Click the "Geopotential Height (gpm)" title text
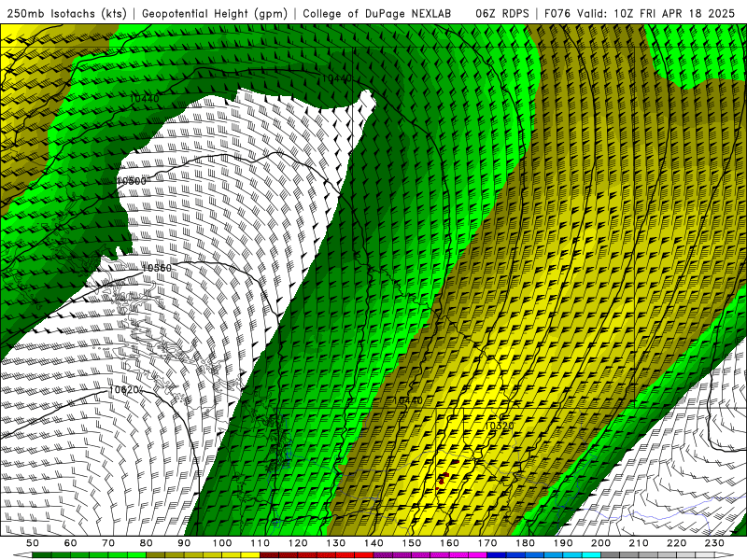The width and height of the screenshot is (747, 560). (215, 14)
